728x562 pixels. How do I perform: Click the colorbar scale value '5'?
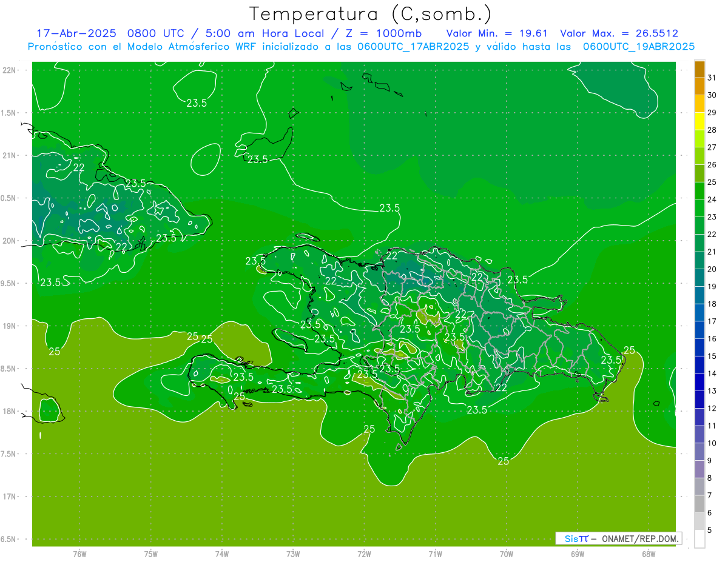[710, 530]
